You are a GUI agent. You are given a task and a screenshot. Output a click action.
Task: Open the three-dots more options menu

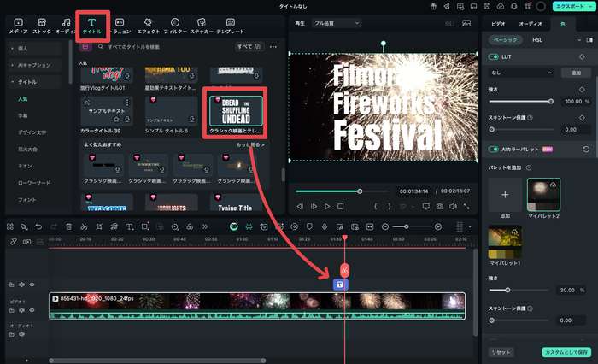click(x=273, y=46)
